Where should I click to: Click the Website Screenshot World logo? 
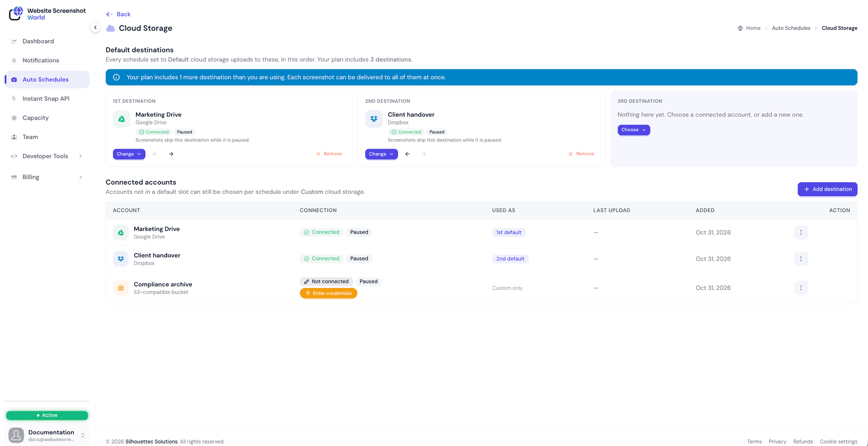pyautogui.click(x=47, y=14)
